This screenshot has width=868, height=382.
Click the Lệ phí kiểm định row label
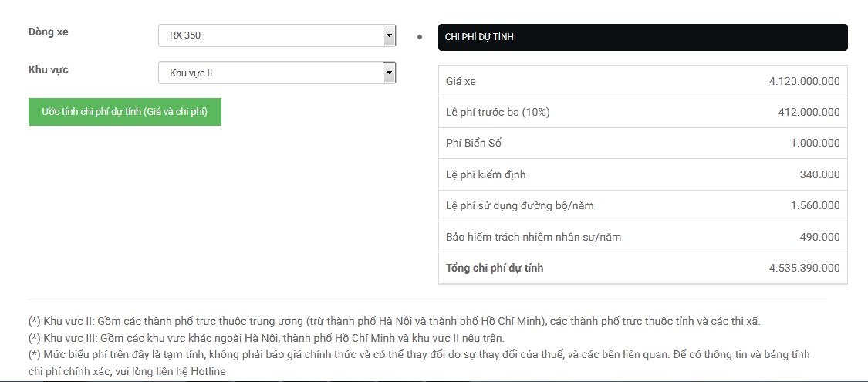click(x=485, y=174)
